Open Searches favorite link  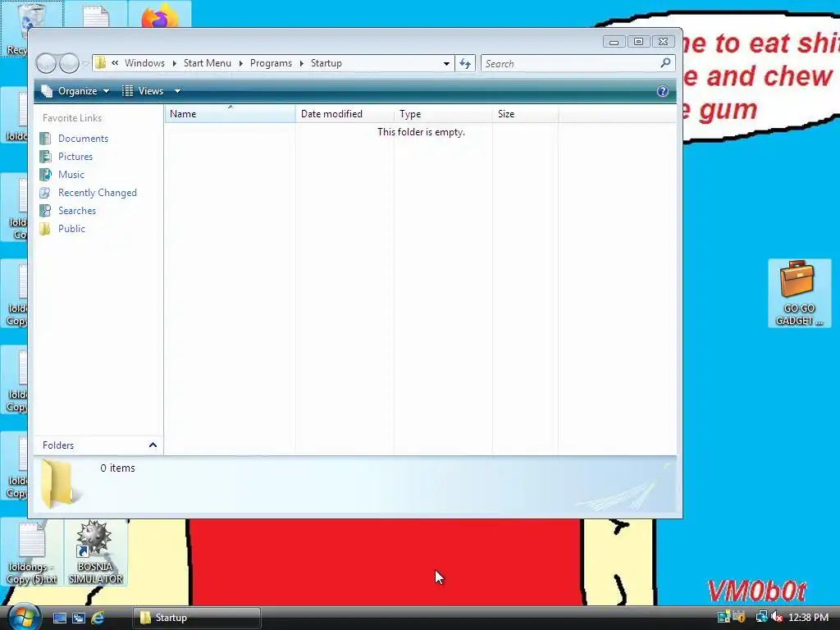(77, 211)
